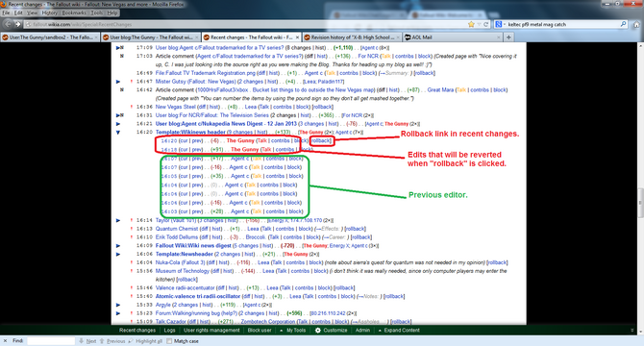Click the Customize gear icon in bottom toolbar
The image size is (644, 346).
click(x=318, y=330)
